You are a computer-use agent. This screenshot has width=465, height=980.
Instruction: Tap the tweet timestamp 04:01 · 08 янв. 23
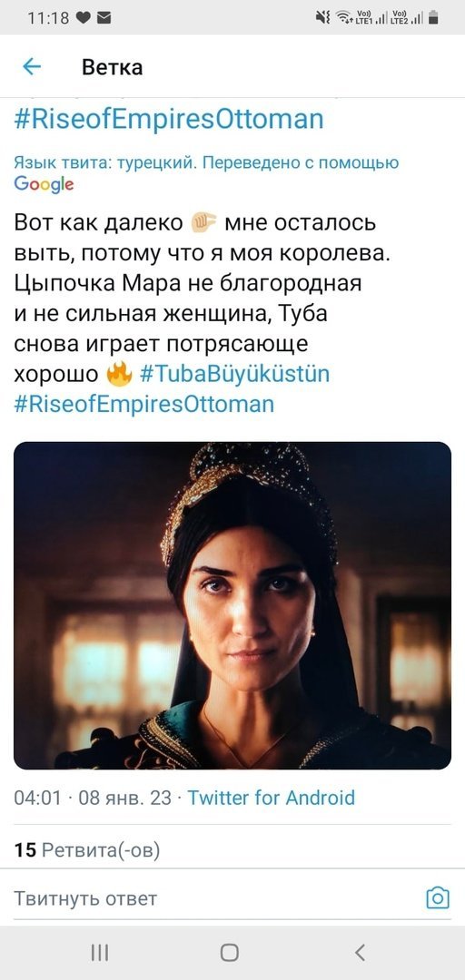pyautogui.click(x=93, y=798)
